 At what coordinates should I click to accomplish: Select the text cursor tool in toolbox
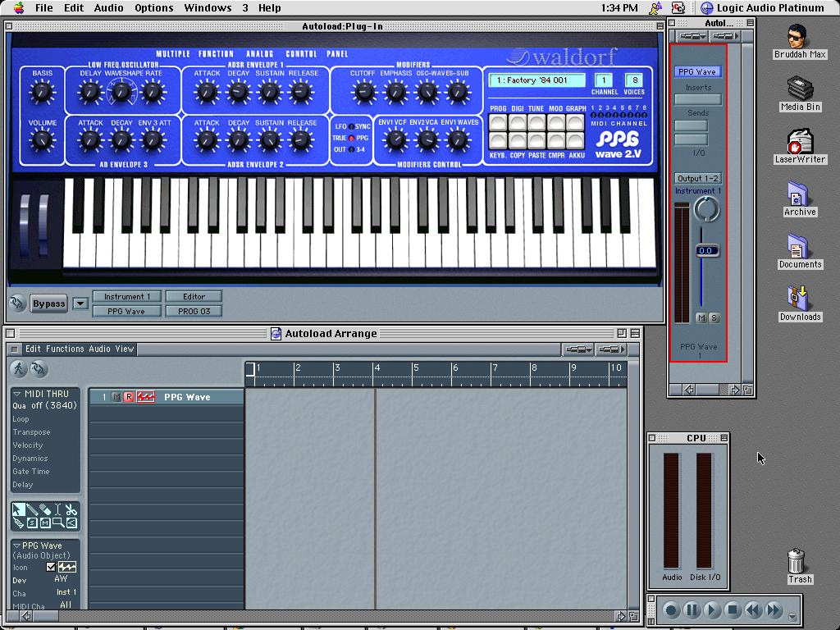58,509
